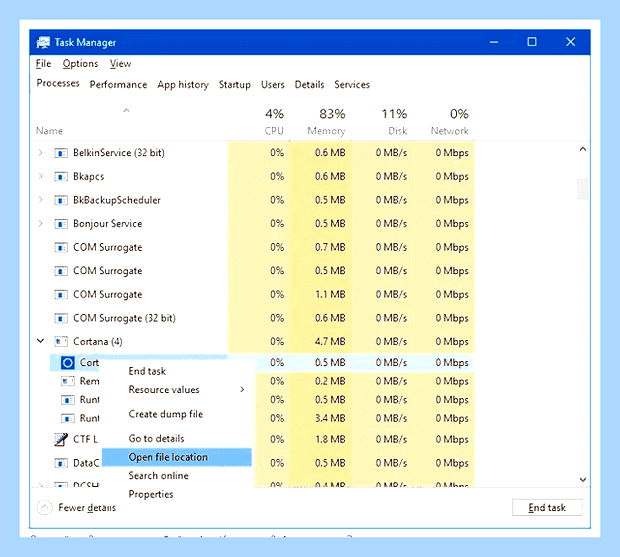Click the DataC process icon
The width and height of the screenshot is (620, 557).
60,463
